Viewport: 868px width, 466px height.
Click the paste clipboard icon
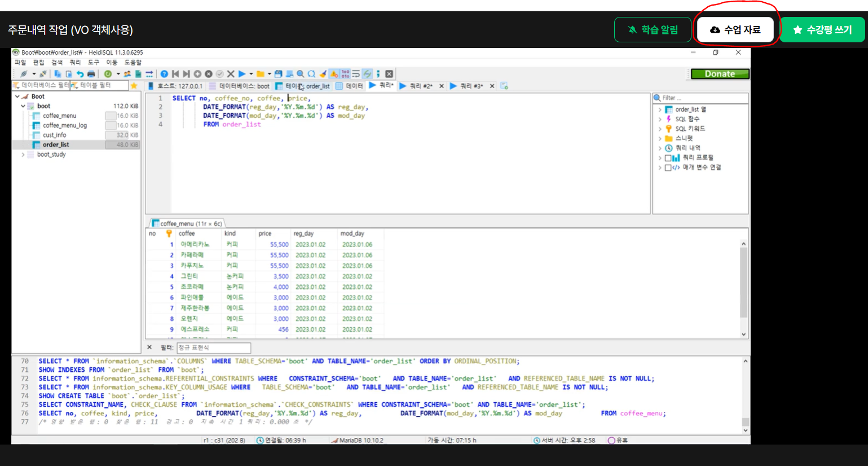click(69, 74)
